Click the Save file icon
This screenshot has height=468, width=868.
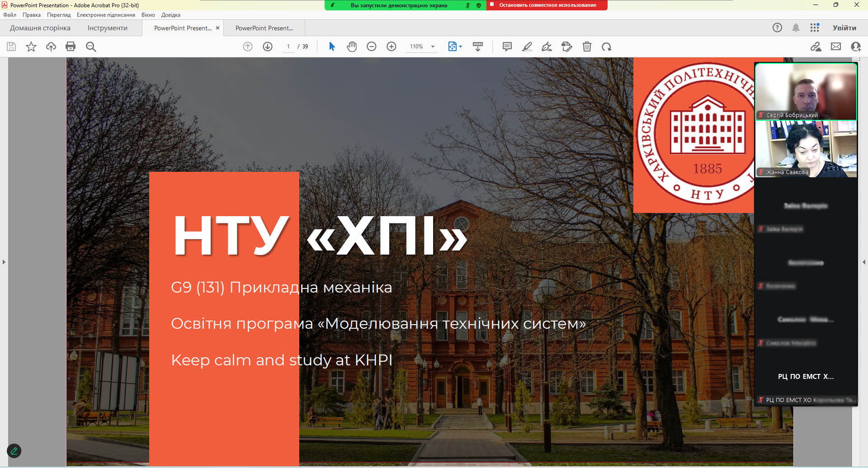pos(11,47)
